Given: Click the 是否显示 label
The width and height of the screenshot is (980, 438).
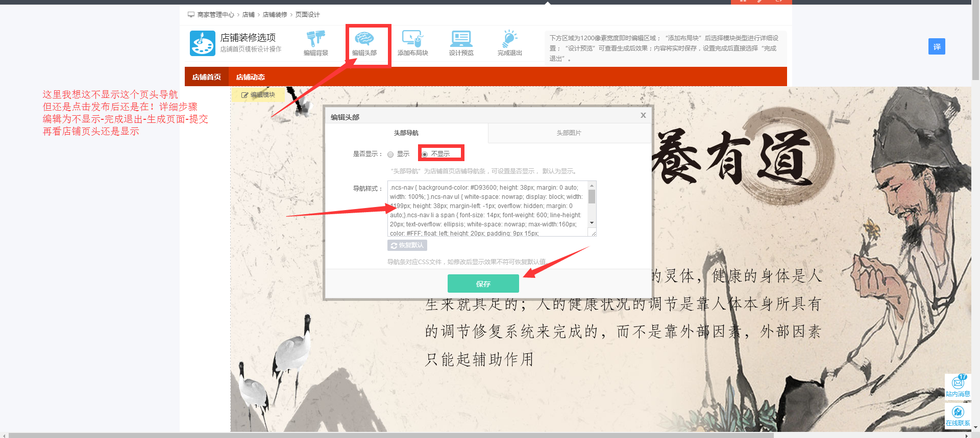Looking at the screenshot, I should [x=367, y=153].
